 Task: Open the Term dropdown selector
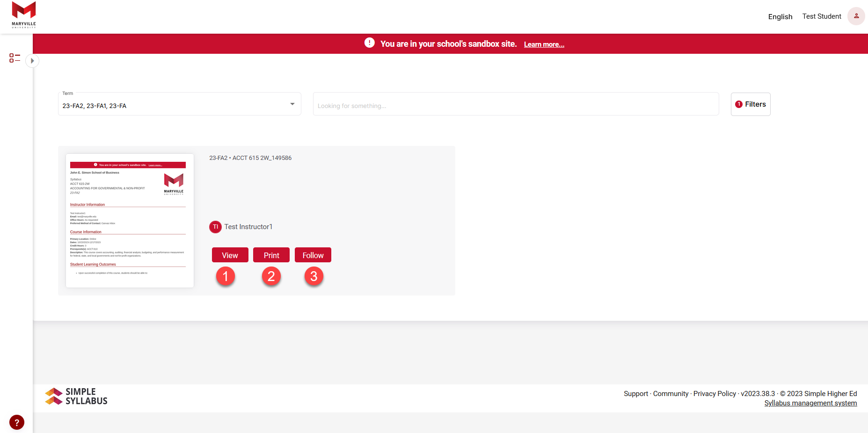point(179,104)
